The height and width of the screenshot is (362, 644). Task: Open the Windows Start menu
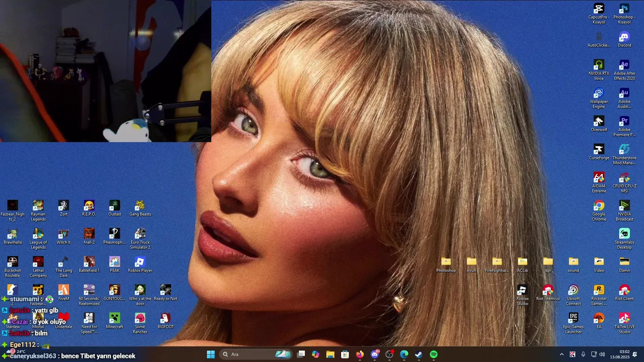(x=211, y=354)
